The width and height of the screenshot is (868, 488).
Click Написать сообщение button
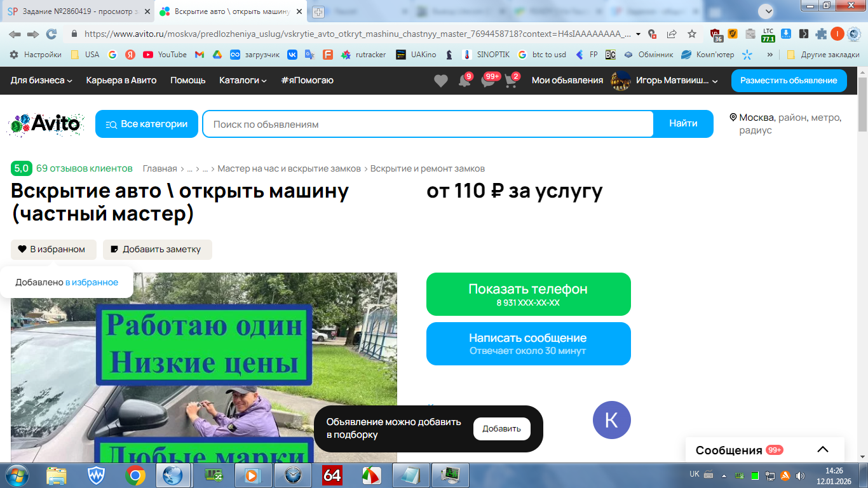529,344
